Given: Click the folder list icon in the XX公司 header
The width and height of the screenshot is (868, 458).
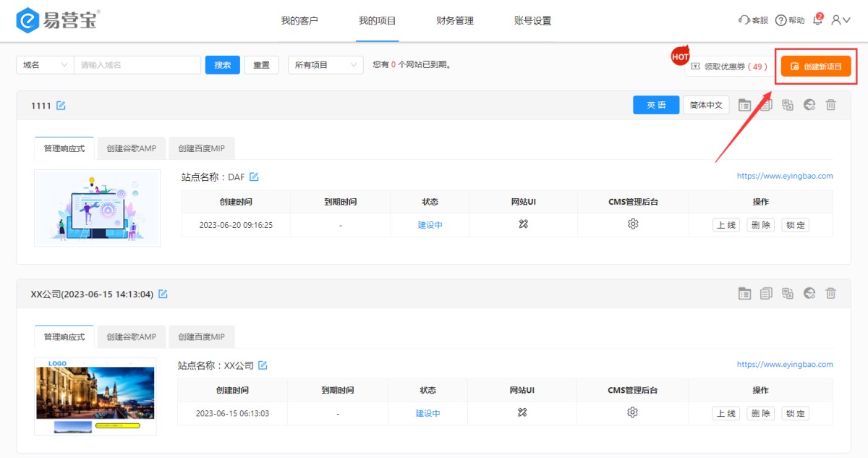Looking at the screenshot, I should point(744,293).
